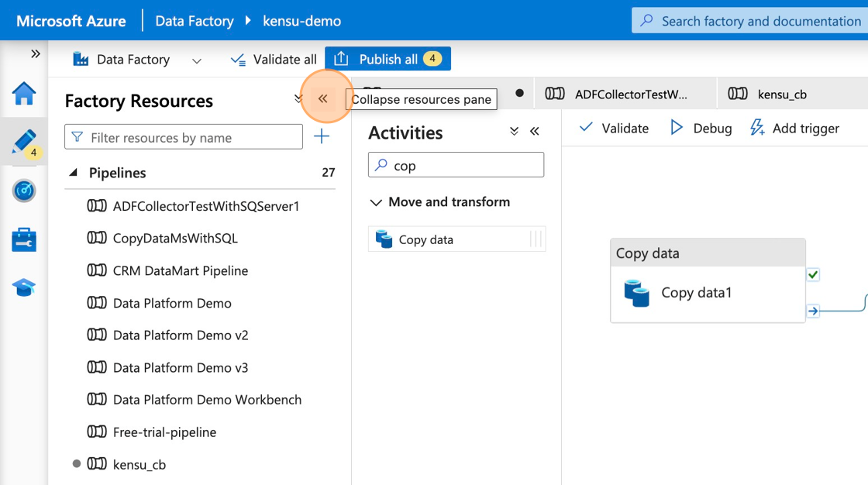The height and width of the screenshot is (485, 868).
Task: Add a new resource with plus icon
Action: point(322,136)
